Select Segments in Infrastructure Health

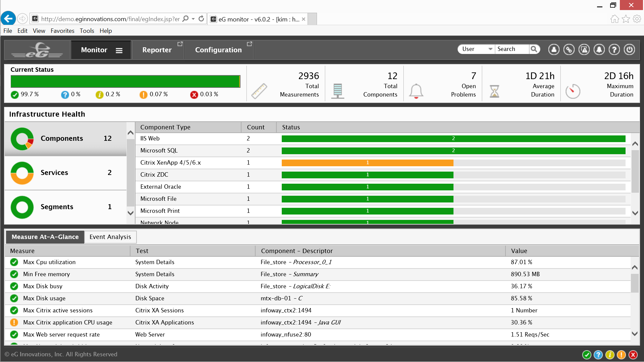(65, 207)
